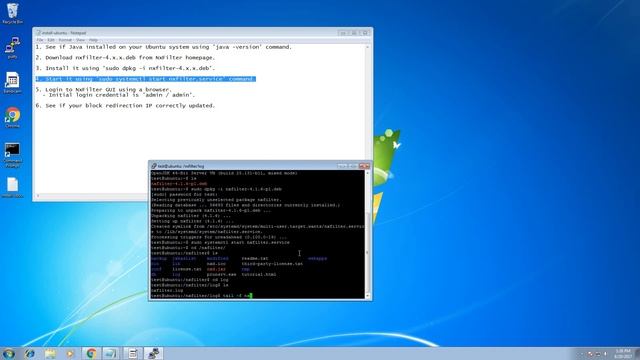Click 'tutorial.html' in the terminal listing
The height and width of the screenshot is (360, 640).
coord(259,274)
